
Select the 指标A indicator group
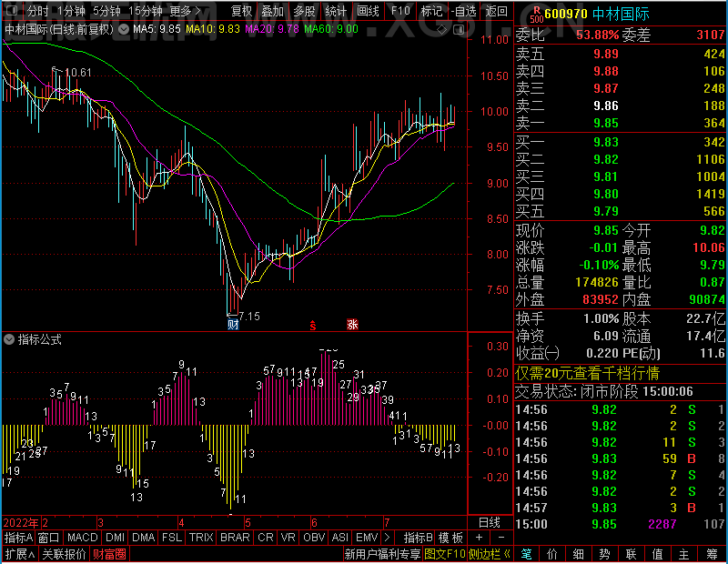click(18, 538)
